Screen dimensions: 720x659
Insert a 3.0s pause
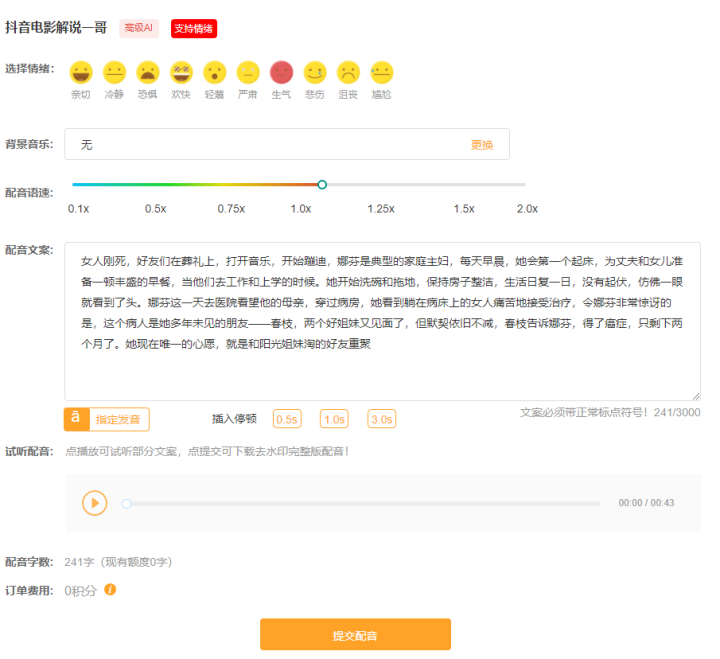382,419
